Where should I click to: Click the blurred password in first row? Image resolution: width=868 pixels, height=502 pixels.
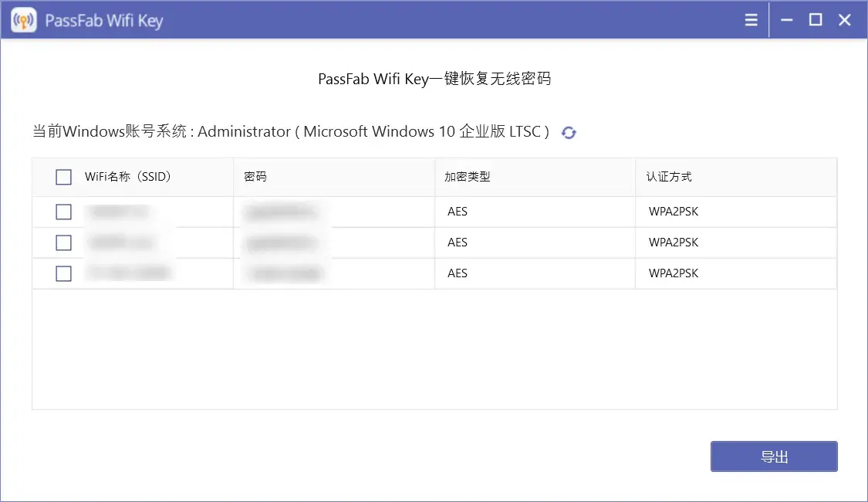[x=282, y=212]
